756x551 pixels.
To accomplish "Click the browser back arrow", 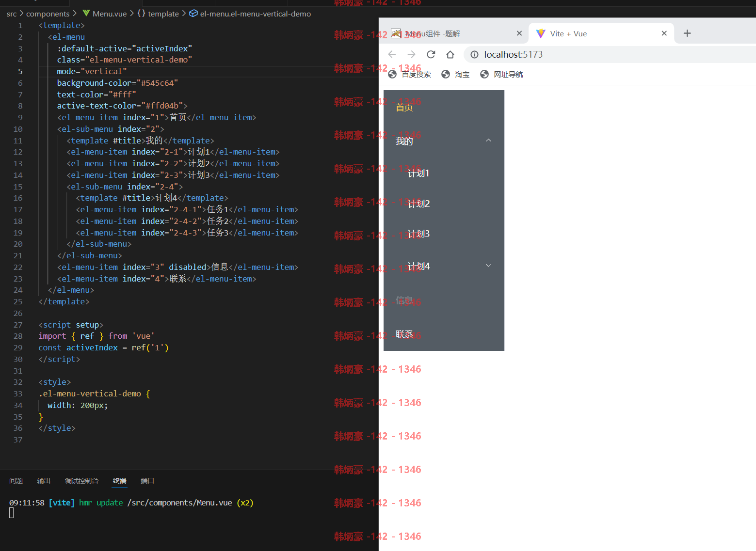I will coord(392,54).
